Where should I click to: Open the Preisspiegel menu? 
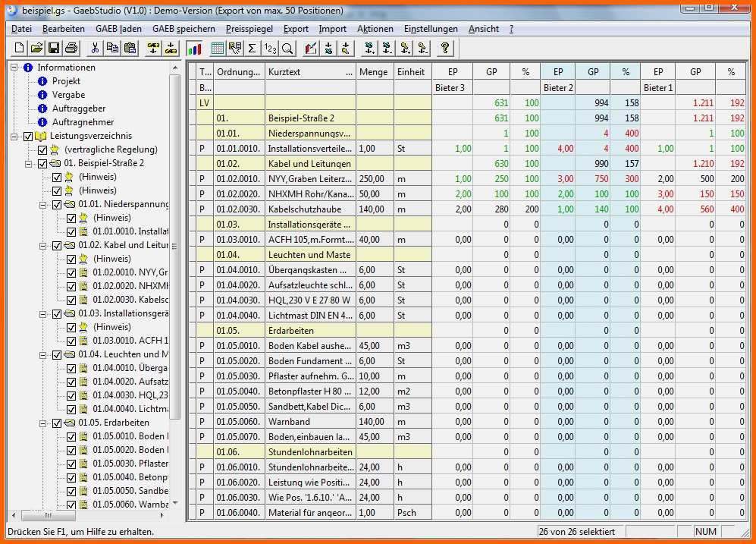point(249,29)
